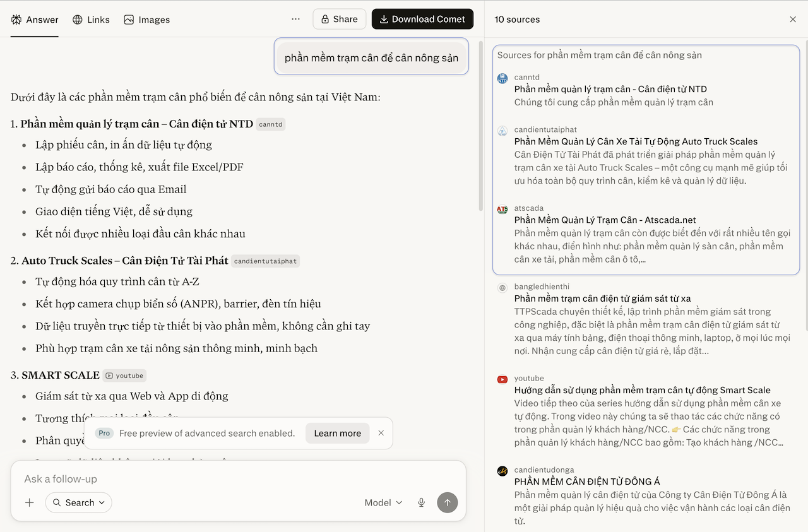Open source 'Phần mềm trạm cân điện tử giám sát từ xa'
Screen dimensions: 808x532
point(602,298)
